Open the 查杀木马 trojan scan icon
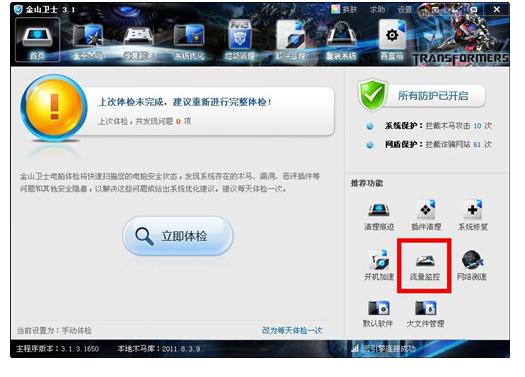525x377 pixels. 88,41
